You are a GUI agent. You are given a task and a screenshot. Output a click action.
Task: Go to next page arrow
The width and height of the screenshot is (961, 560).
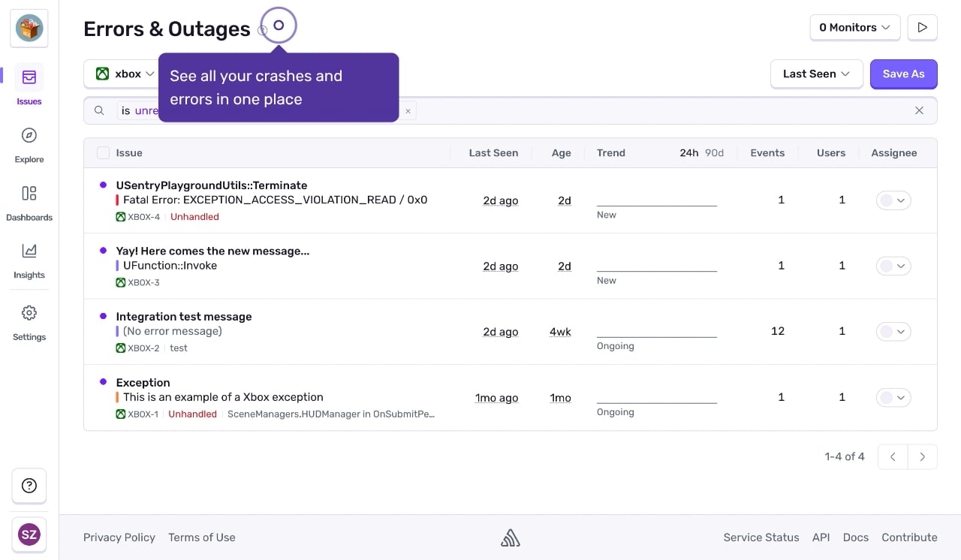(x=923, y=456)
